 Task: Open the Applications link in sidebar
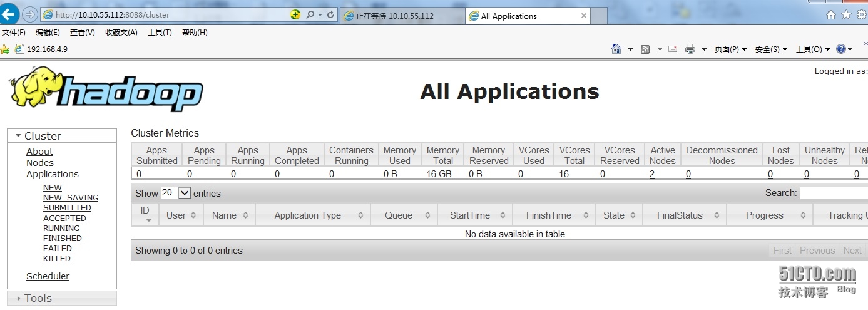tap(53, 174)
